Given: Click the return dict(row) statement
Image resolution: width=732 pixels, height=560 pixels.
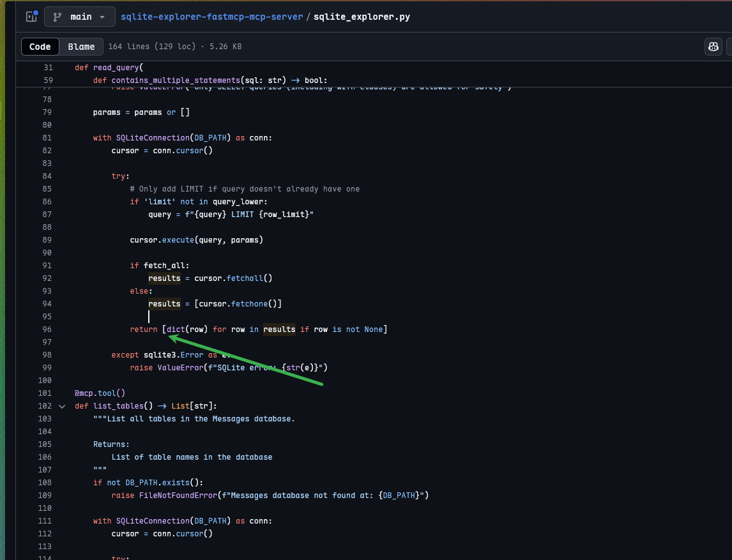Looking at the screenshot, I should (259, 329).
